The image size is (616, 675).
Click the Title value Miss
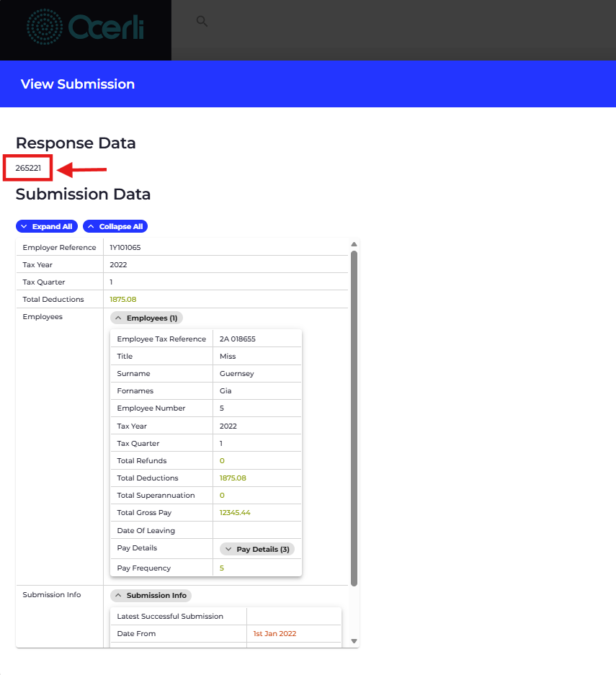[228, 357]
